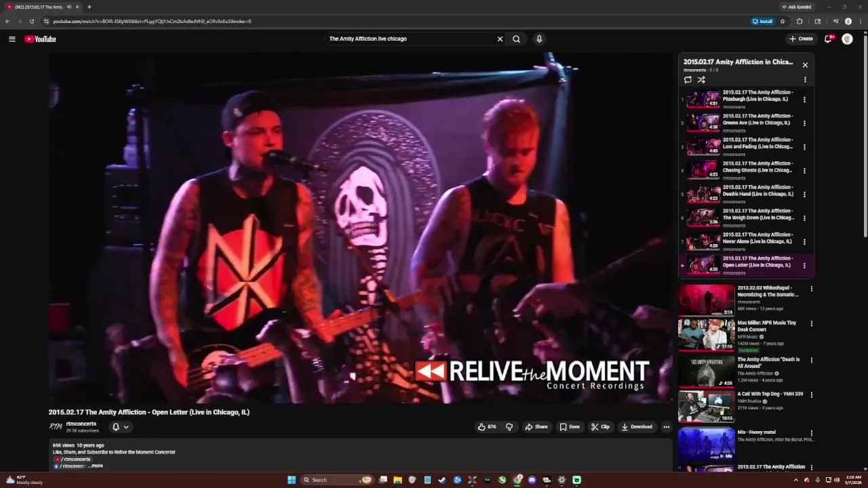Click the Create button in YouTube header
Viewport: 868px width, 488px height.
click(x=801, y=39)
